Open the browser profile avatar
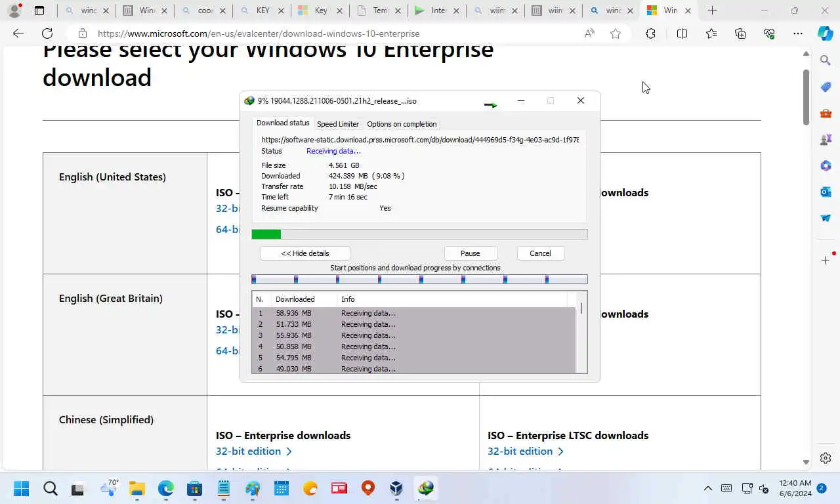The width and height of the screenshot is (840, 504). (x=14, y=10)
